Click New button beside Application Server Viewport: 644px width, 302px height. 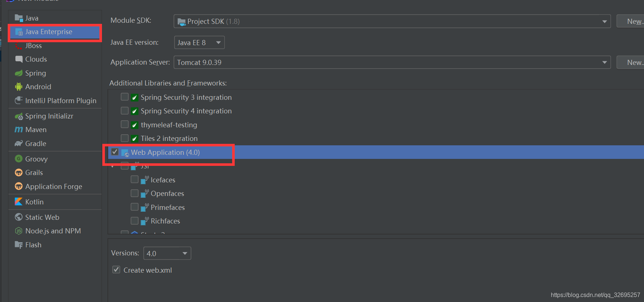(x=630, y=62)
